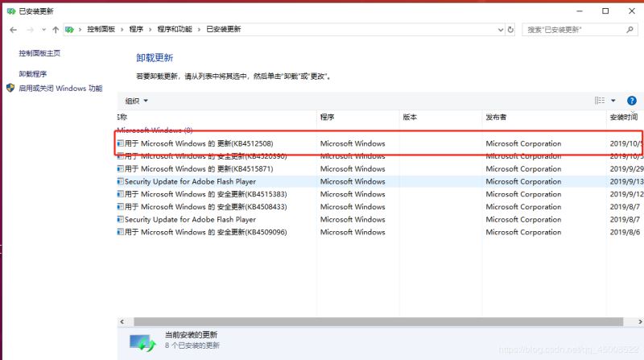Click the address bar folder icon
644x360 pixels.
[70, 29]
